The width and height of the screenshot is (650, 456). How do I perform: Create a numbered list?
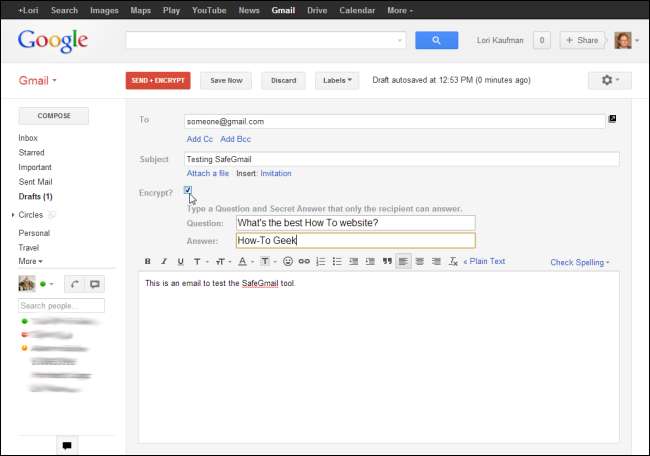pyautogui.click(x=320, y=262)
